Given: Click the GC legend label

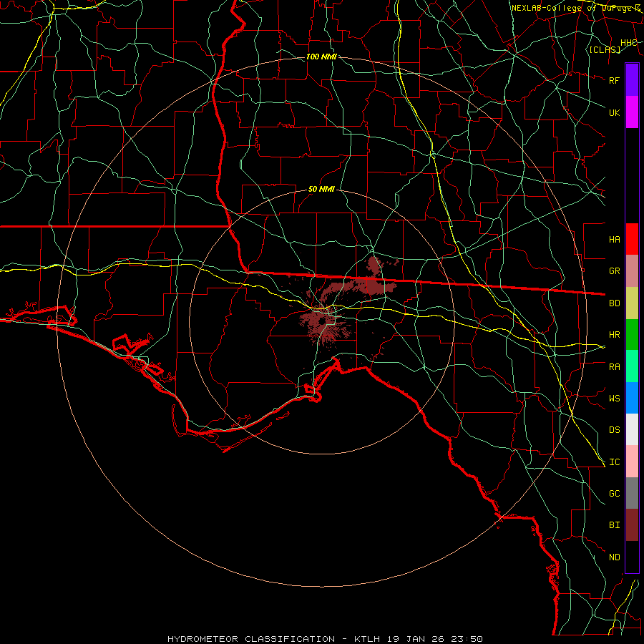Looking at the screenshot, I should pos(615,494).
